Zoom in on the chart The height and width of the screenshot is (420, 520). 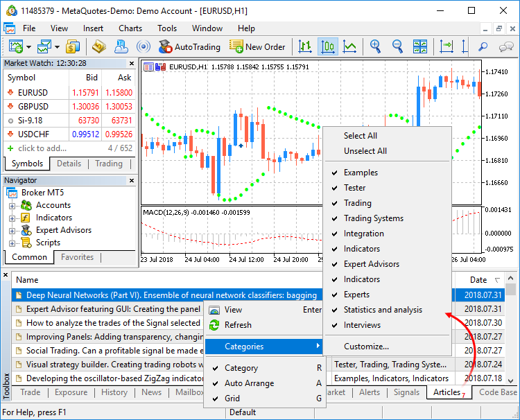[x=375, y=47]
